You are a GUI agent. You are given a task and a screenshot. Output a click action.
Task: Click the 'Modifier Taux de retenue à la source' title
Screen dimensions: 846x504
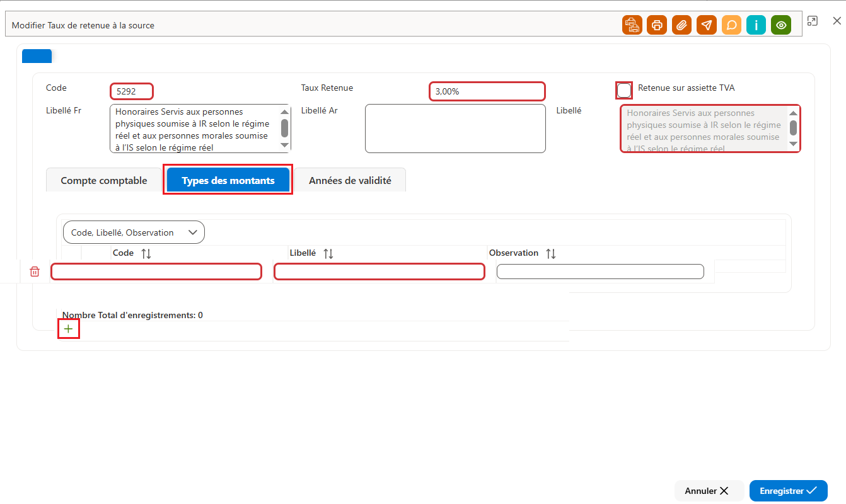pyautogui.click(x=83, y=26)
